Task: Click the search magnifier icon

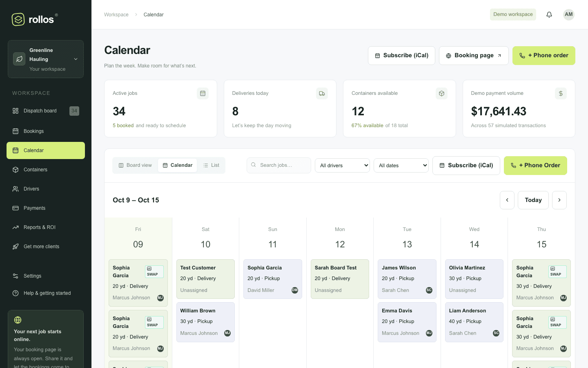Action: [254, 165]
